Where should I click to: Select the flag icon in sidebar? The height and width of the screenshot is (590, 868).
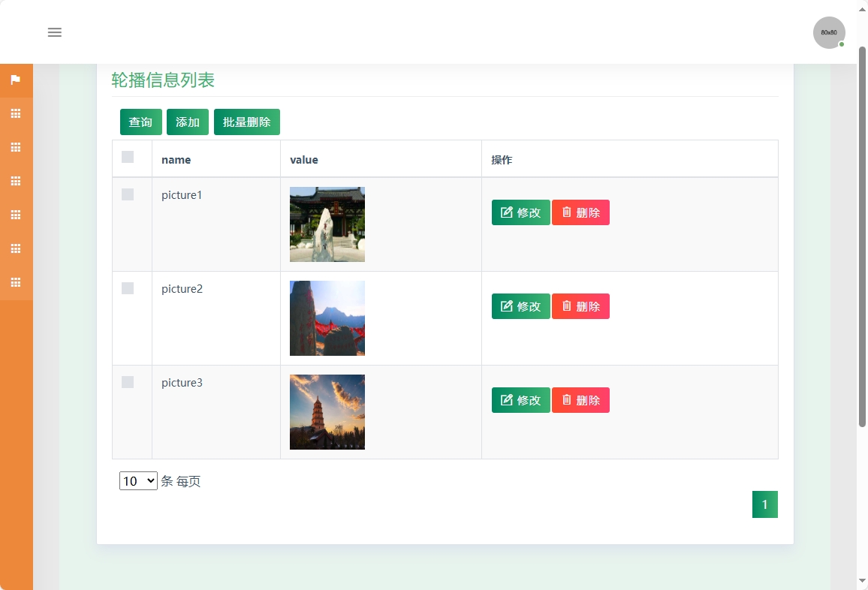[16, 80]
